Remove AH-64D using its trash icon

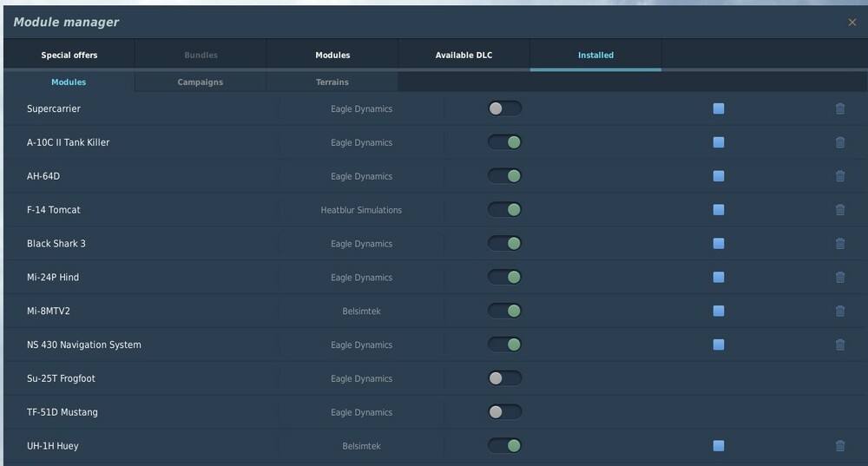tap(839, 176)
